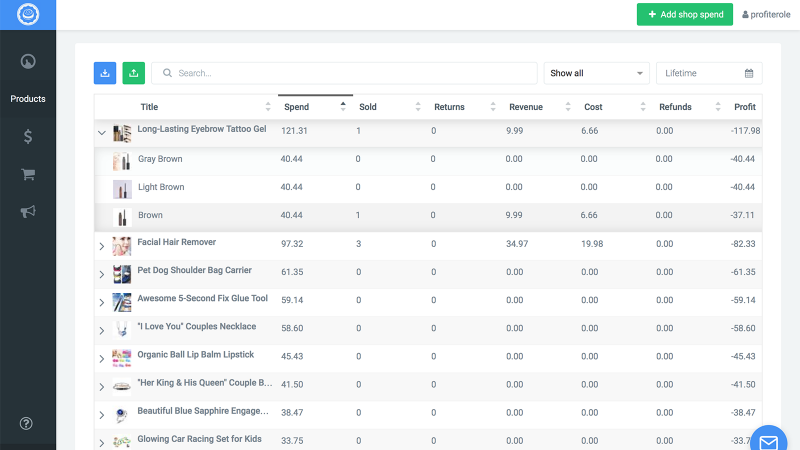Select Awesome 5-Second Fix Glue Tool title
800x450 pixels.
203,298
